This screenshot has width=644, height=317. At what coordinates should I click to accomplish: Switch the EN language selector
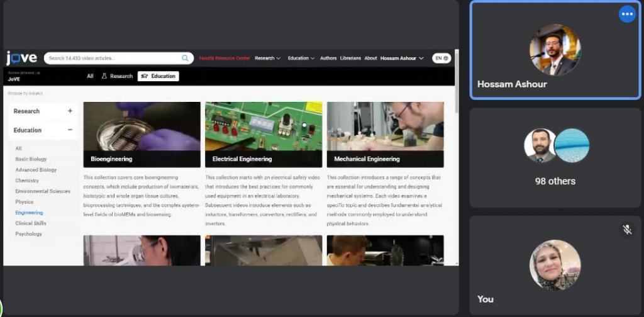(x=441, y=58)
